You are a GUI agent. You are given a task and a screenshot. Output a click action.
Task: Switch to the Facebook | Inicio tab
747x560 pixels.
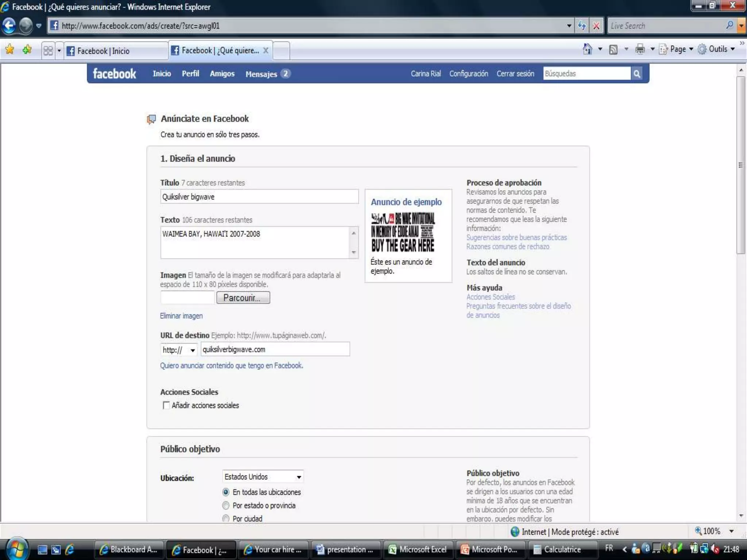pyautogui.click(x=116, y=51)
